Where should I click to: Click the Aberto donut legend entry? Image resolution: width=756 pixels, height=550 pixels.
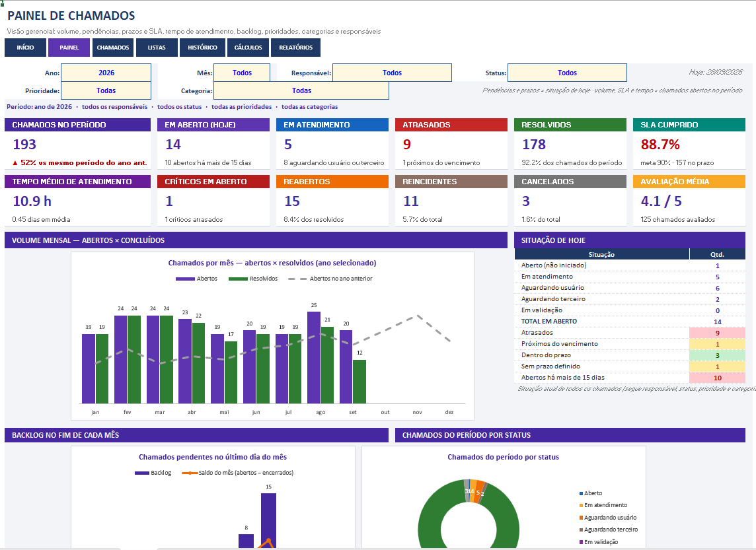pyautogui.click(x=591, y=493)
